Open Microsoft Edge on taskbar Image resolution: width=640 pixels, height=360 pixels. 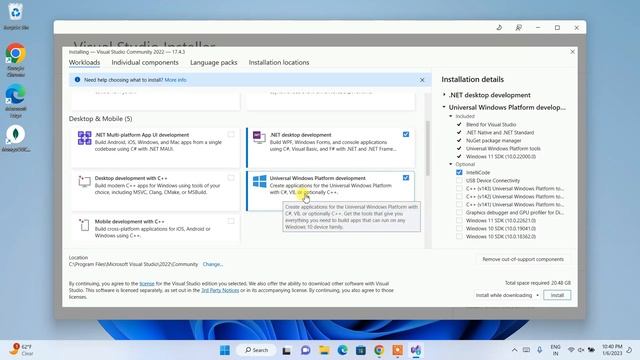pyautogui.click(x=342, y=350)
